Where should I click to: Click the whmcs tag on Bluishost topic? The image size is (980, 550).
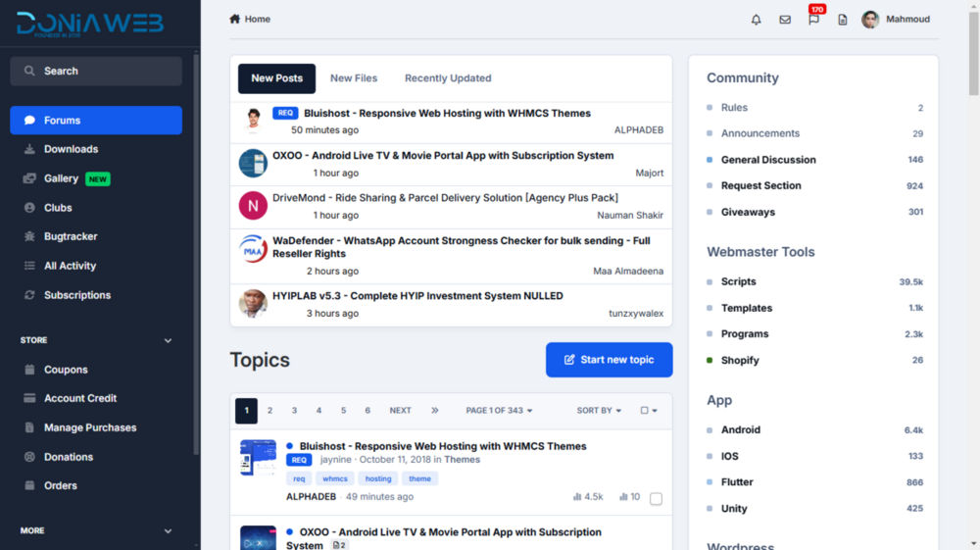(x=335, y=478)
